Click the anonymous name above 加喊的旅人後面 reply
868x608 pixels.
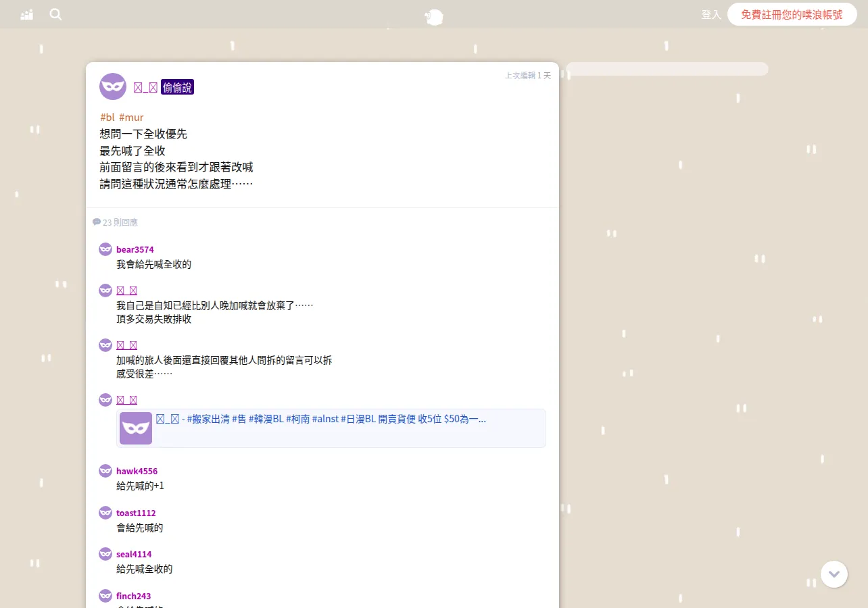tap(127, 345)
